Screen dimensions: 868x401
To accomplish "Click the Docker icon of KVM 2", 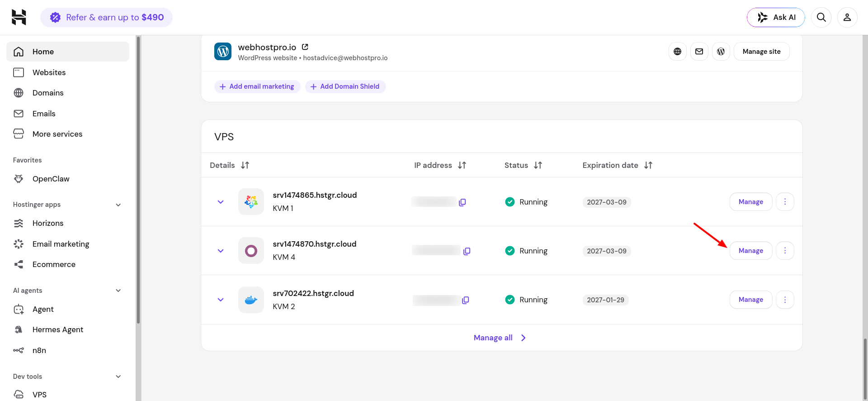I will pos(251,300).
